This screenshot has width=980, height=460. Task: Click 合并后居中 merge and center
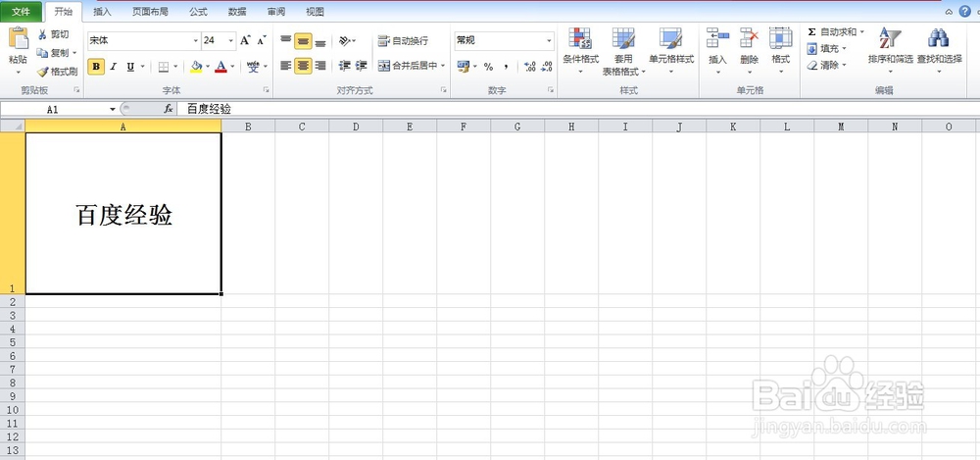(x=408, y=66)
